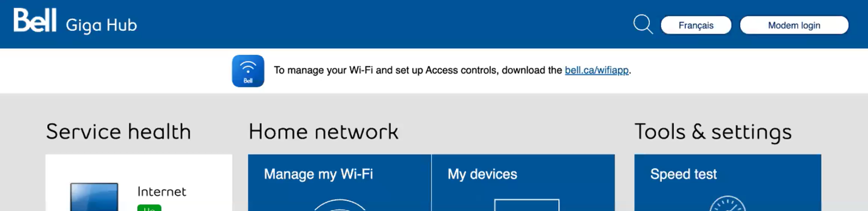The width and height of the screenshot is (868, 211).
Task: Click the Service health heading
Action: point(118,132)
